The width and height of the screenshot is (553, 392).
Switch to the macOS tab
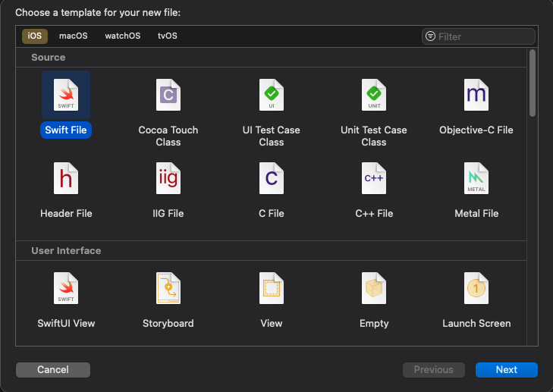tap(74, 36)
